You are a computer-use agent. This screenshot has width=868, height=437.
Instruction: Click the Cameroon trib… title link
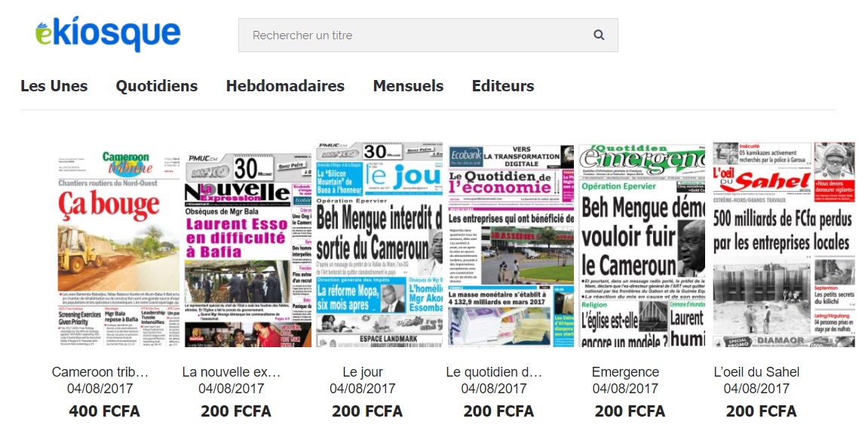[x=100, y=372]
